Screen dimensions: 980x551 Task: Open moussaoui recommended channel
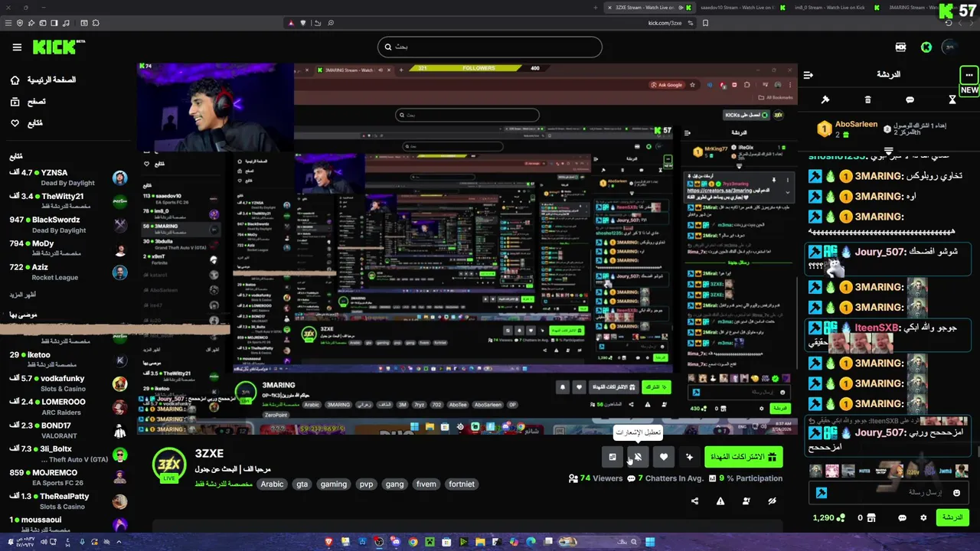pos(67,524)
